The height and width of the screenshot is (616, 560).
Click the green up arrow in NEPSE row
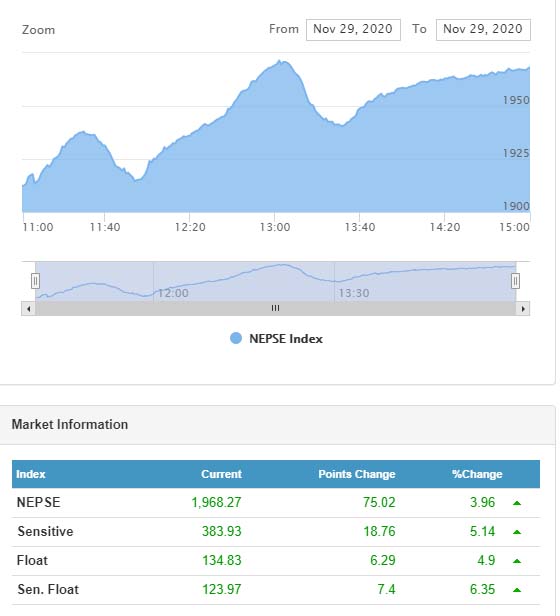coord(517,503)
